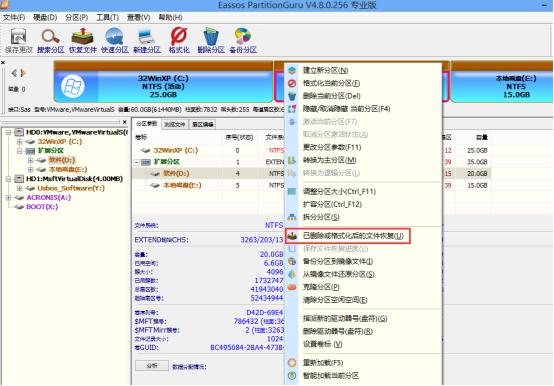The height and width of the screenshot is (386, 554).
Task: Open the 文件(F) menu
Action: [14, 17]
